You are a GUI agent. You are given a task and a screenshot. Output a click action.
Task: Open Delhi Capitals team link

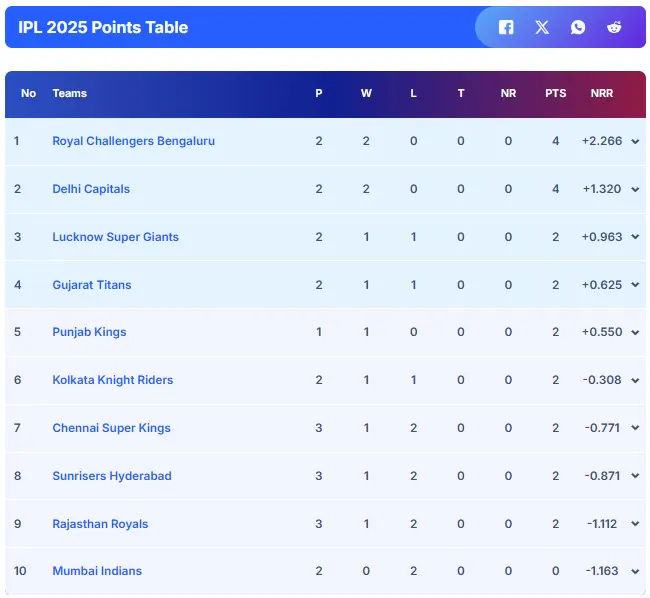point(91,189)
